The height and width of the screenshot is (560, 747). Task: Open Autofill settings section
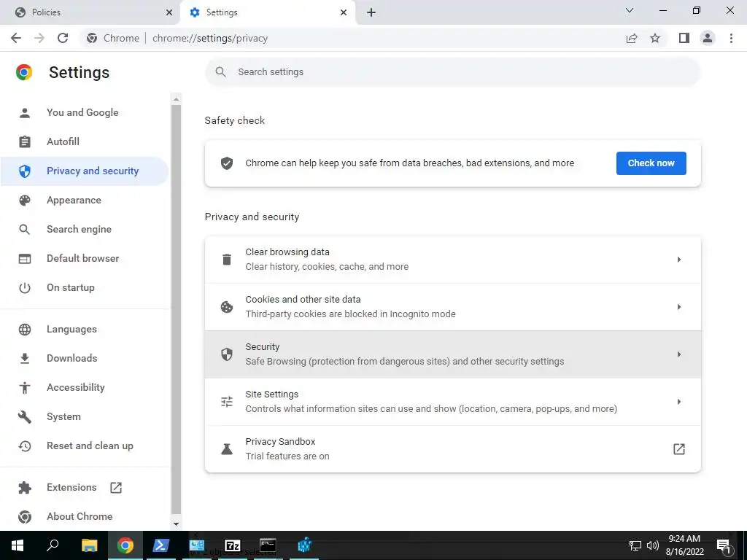[84, 142]
